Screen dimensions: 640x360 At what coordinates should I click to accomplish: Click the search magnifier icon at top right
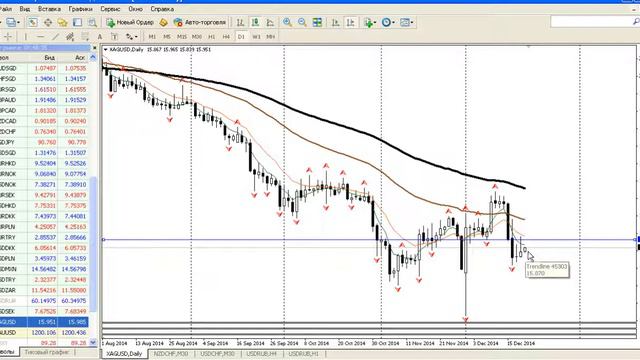pos(636,21)
